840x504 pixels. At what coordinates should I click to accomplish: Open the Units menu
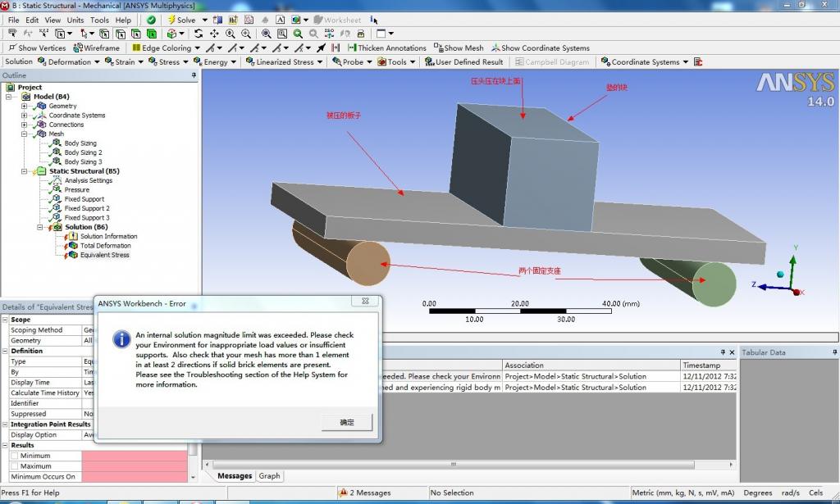point(75,20)
